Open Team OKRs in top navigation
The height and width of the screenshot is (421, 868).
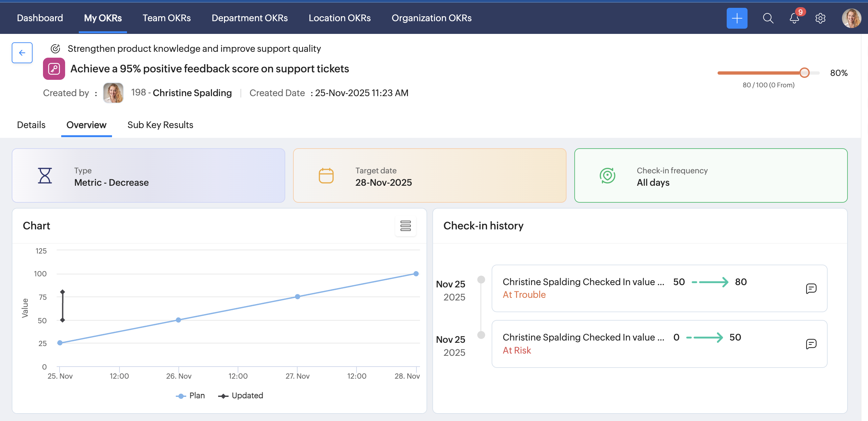tap(166, 18)
